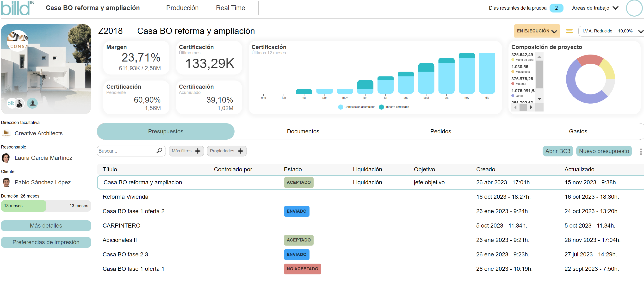Click the magnifying glass search icon
Image resolution: width=644 pixels, height=297 pixels.
pos(159,151)
